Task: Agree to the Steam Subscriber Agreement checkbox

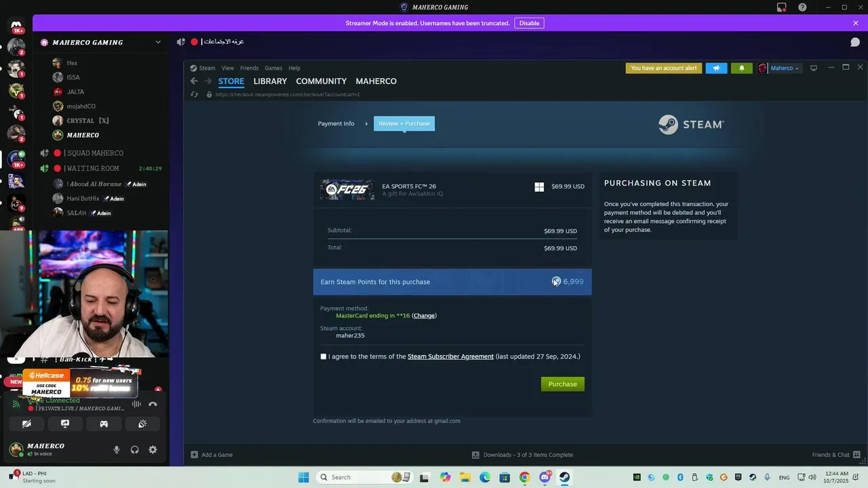Action: point(323,357)
